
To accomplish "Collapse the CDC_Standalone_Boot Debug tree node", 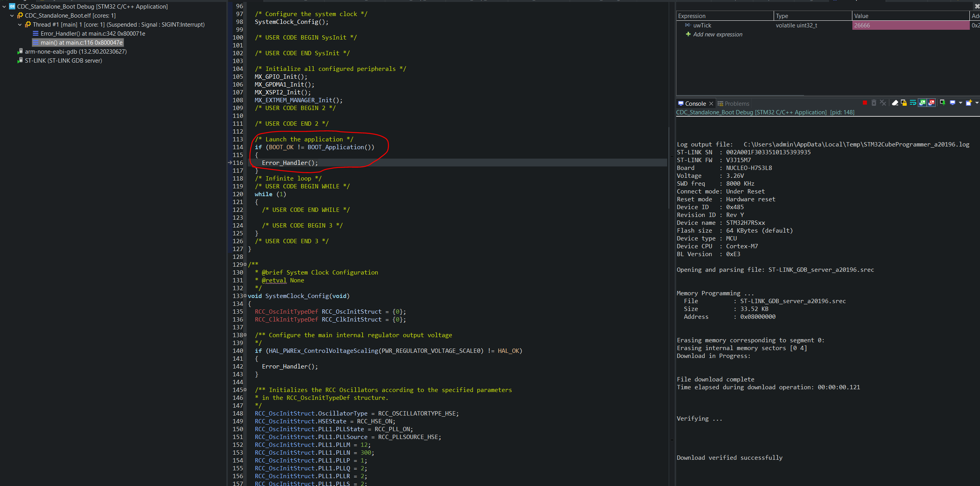I will (4, 7).
